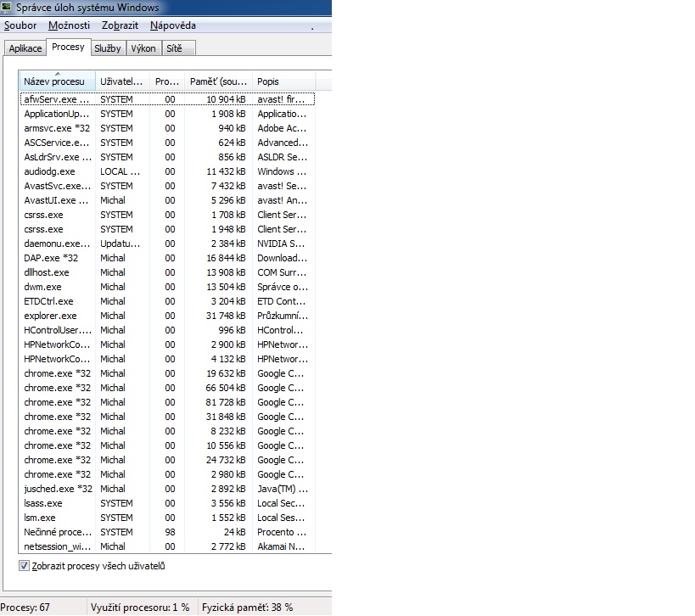Select the afwServ.exe process row
This screenshot has width=695, height=616.
pyautogui.click(x=167, y=99)
